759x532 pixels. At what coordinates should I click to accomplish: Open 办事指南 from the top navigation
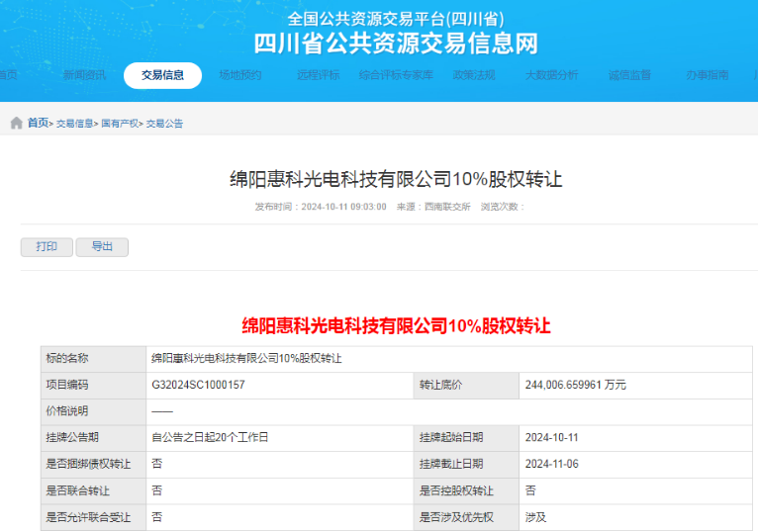coord(707,75)
